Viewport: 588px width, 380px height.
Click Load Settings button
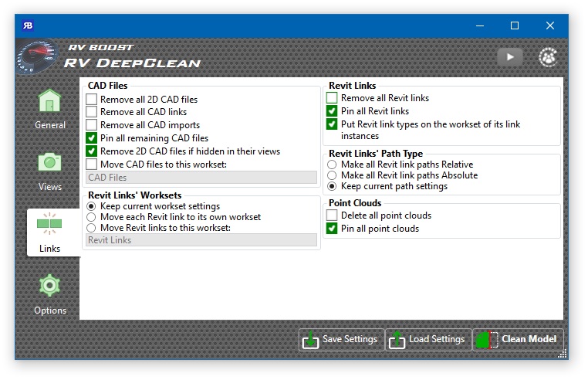428,340
